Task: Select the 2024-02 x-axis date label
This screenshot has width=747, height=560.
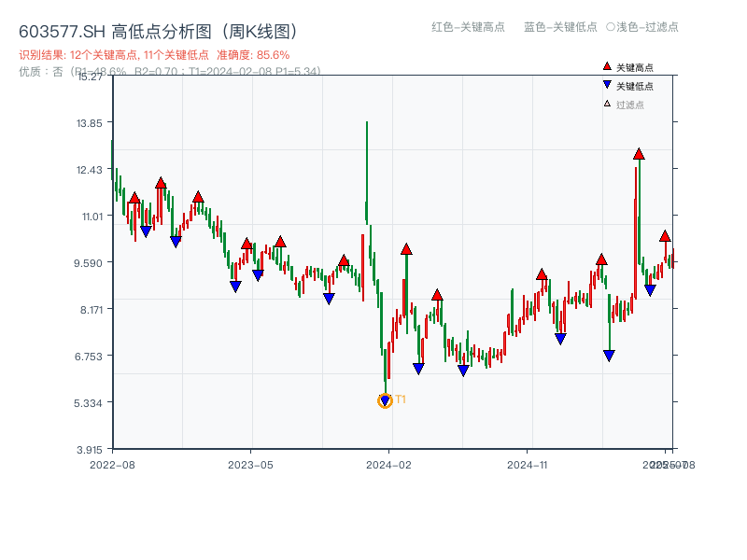Action: [389, 464]
